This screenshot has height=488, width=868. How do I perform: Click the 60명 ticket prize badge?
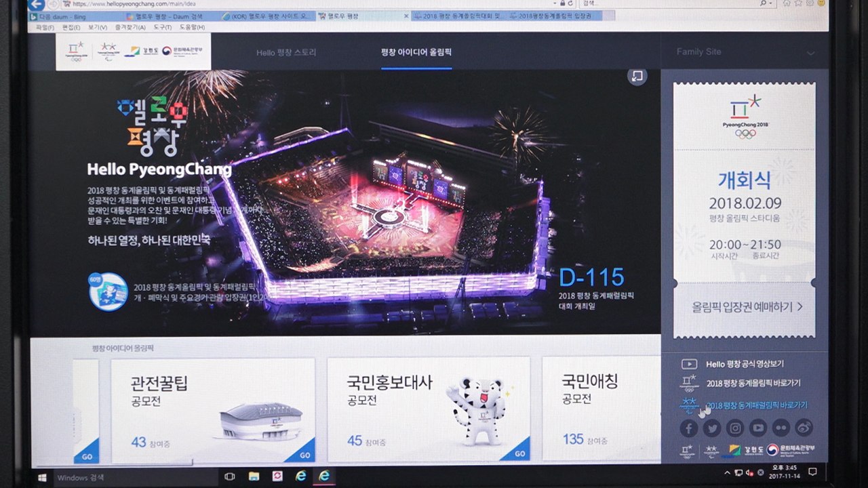[x=108, y=291]
